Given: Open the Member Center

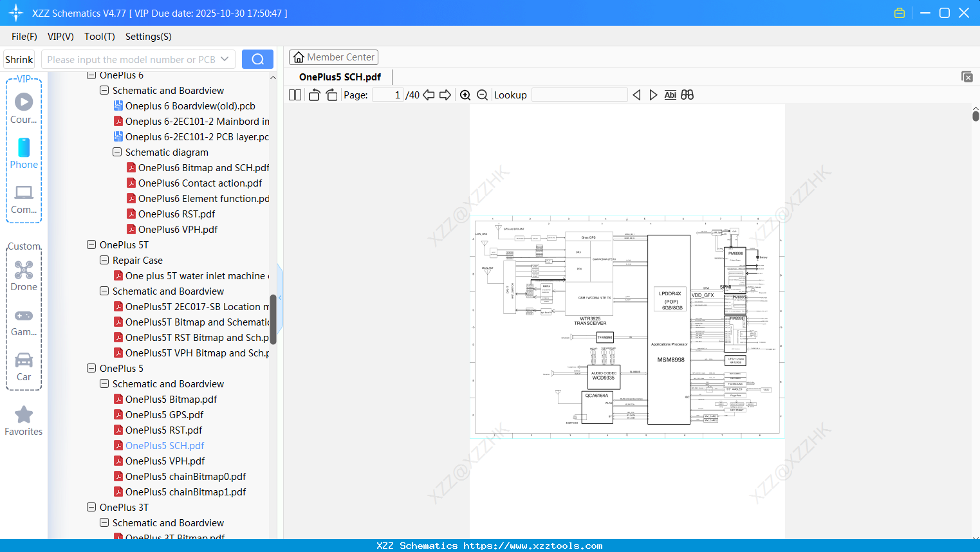Looking at the screenshot, I should point(333,57).
